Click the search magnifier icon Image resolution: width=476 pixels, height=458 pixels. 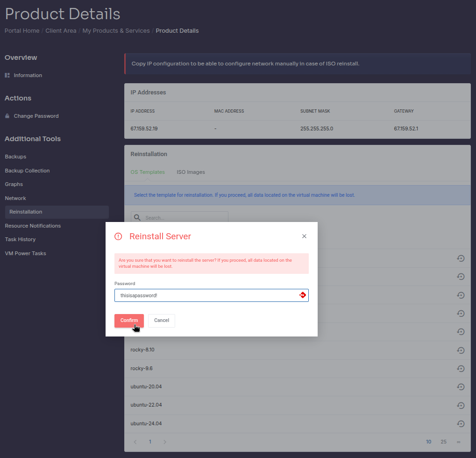tap(137, 218)
